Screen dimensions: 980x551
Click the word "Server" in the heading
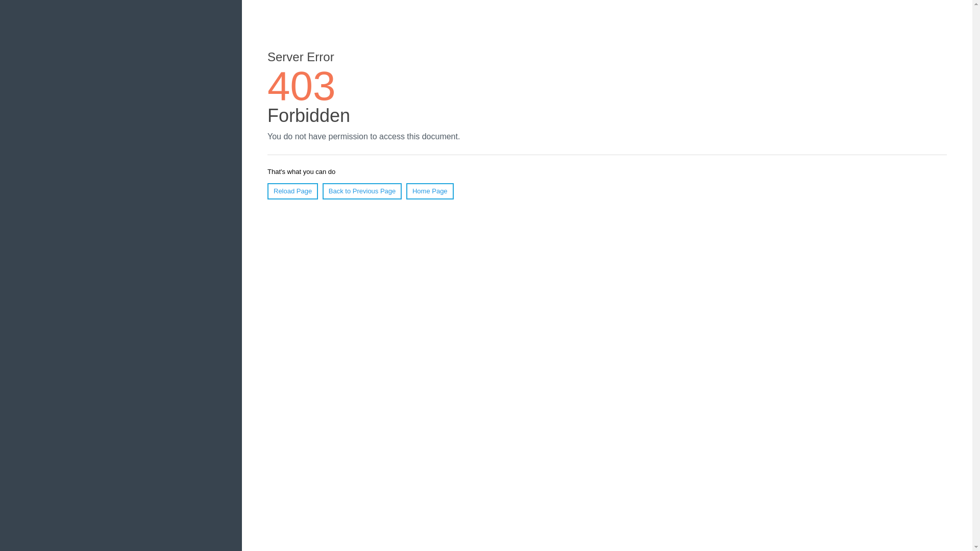click(285, 57)
